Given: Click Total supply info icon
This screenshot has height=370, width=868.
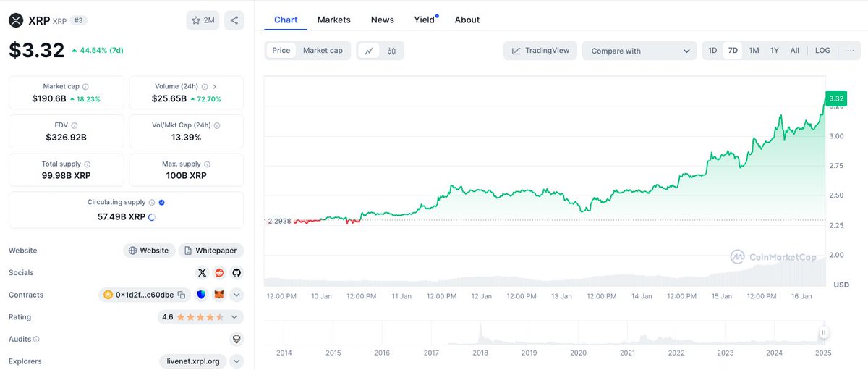Looking at the screenshot, I should 88,164.
